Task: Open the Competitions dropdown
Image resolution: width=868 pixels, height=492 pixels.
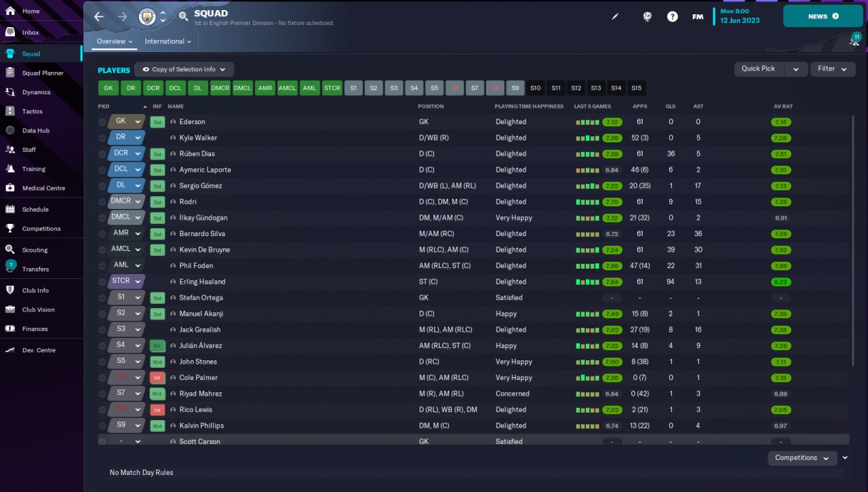Action: (802, 458)
